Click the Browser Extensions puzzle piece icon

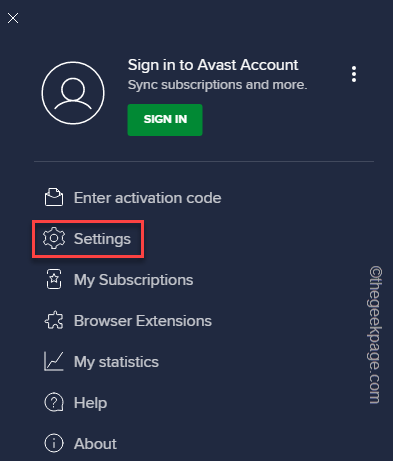[x=54, y=320]
